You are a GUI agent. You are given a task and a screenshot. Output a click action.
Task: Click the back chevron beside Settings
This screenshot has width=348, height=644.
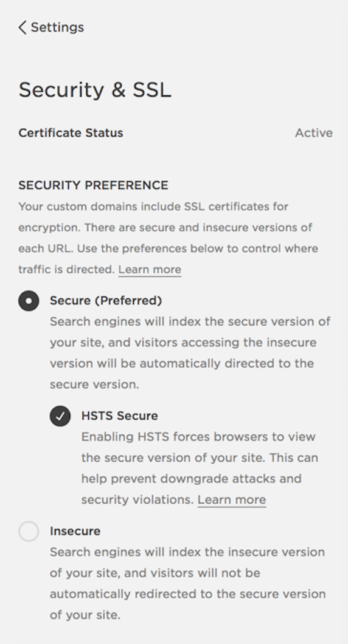[x=23, y=27]
